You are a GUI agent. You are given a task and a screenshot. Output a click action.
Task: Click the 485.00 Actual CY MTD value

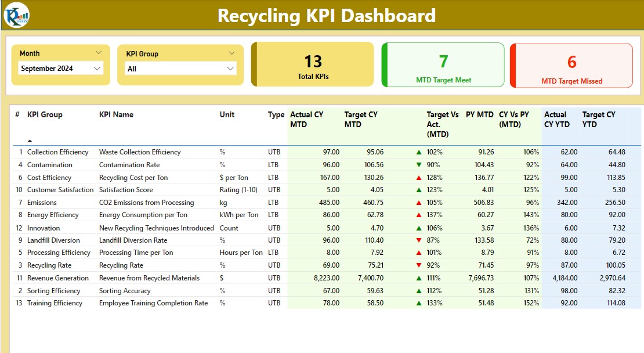(329, 203)
